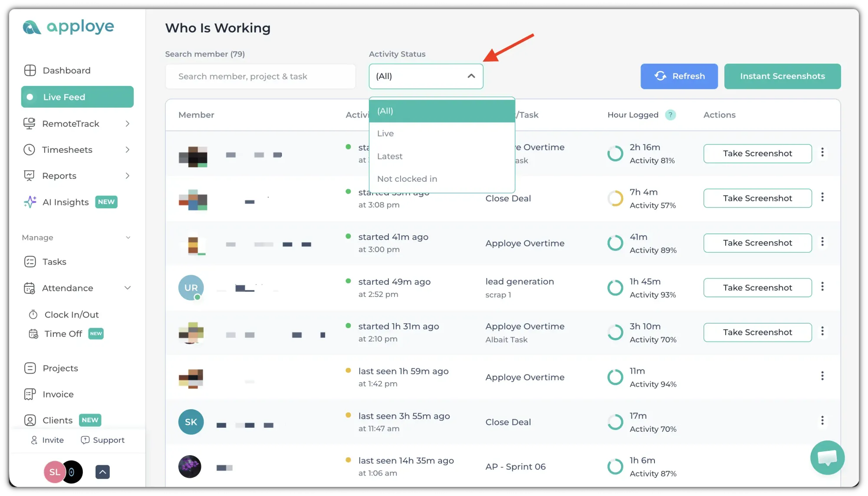Choose Not clocked in option

pos(407,179)
